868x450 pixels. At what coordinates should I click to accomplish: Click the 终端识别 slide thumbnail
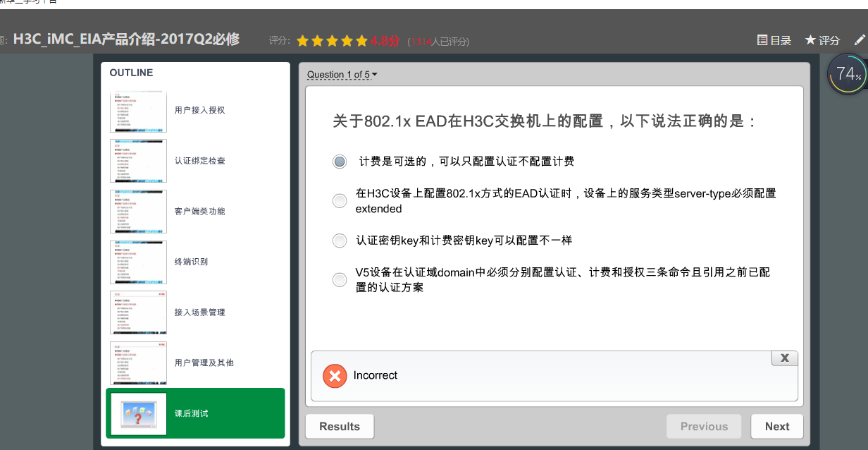coord(139,262)
